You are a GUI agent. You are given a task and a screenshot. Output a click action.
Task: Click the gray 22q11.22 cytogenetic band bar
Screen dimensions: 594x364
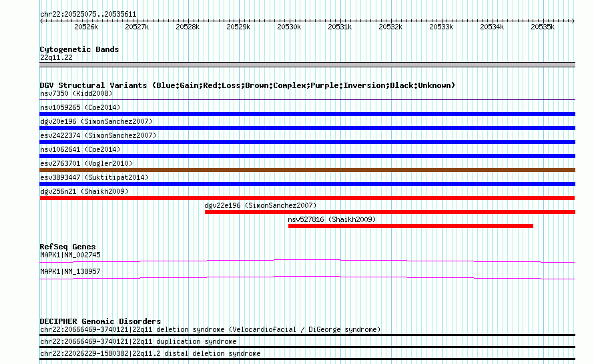[x=307, y=65]
